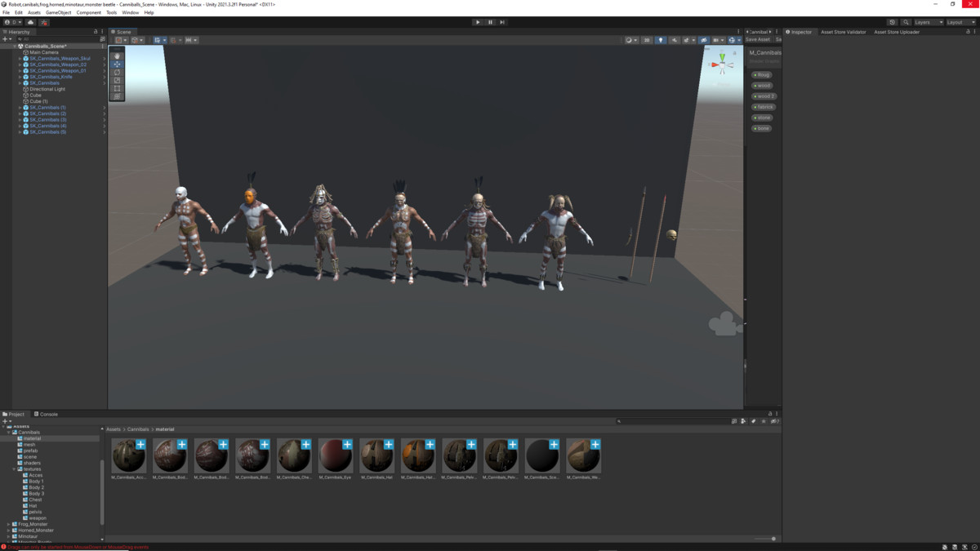Open the prefab folder in Project
This screenshot has height=551, width=980.
point(30,451)
